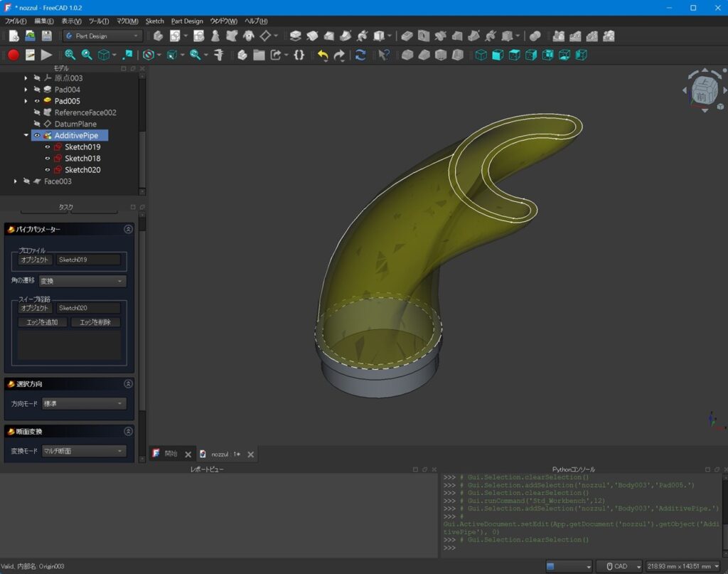Show the hidden DatumPlane via eye icon
Viewport: 728px width, 574px height.
[x=37, y=124]
